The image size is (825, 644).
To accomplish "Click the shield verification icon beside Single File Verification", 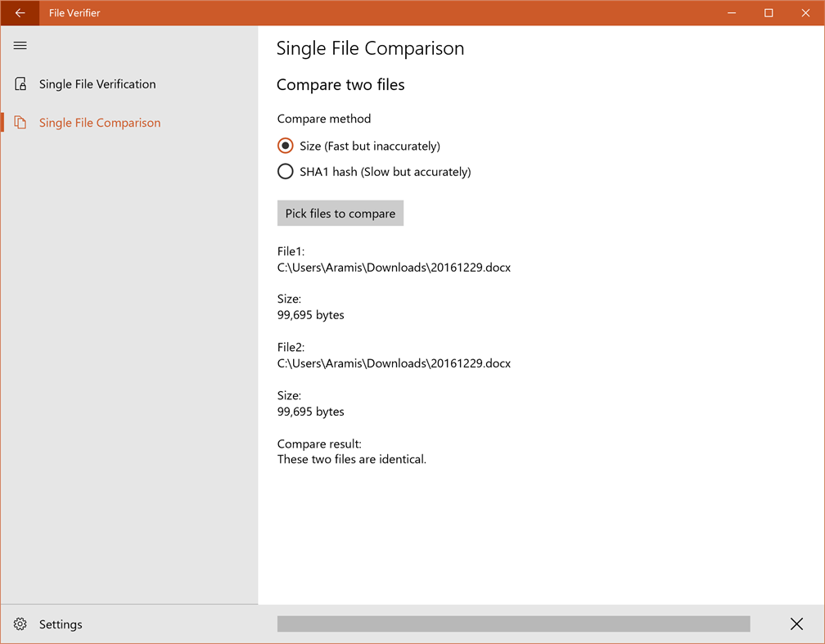I will [19, 83].
